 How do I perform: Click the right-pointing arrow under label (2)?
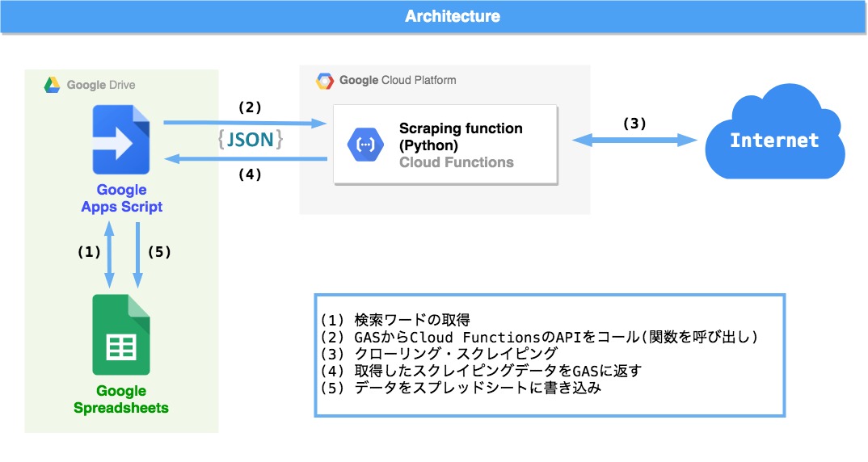click(x=245, y=123)
